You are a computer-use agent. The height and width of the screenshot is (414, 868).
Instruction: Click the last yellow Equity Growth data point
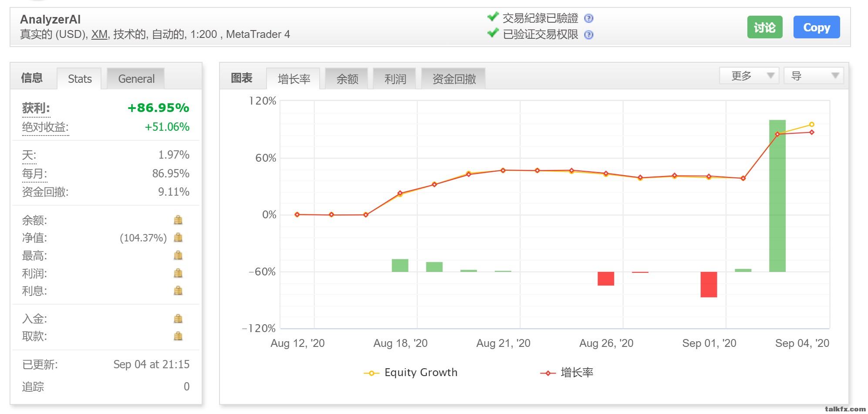(x=812, y=124)
